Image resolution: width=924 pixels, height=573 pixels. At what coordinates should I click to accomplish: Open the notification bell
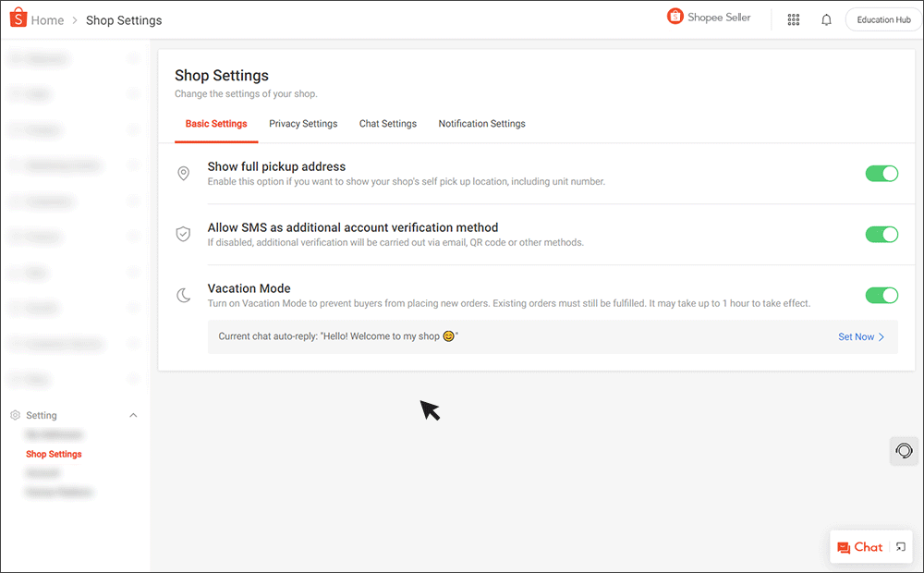(826, 18)
